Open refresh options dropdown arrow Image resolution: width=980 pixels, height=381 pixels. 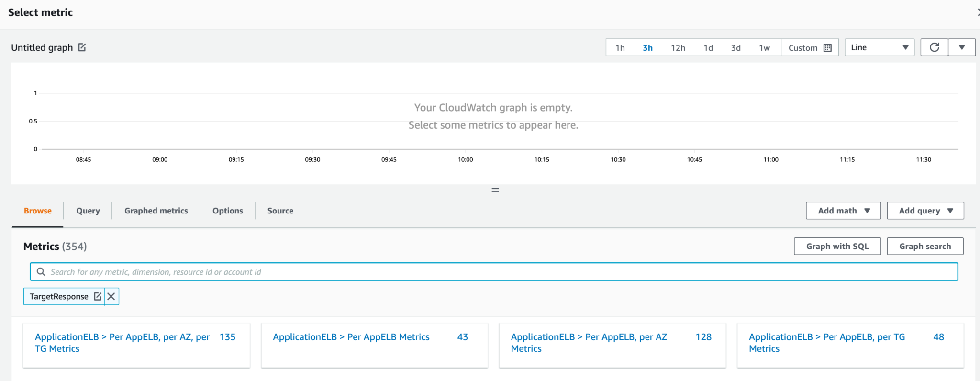point(962,47)
